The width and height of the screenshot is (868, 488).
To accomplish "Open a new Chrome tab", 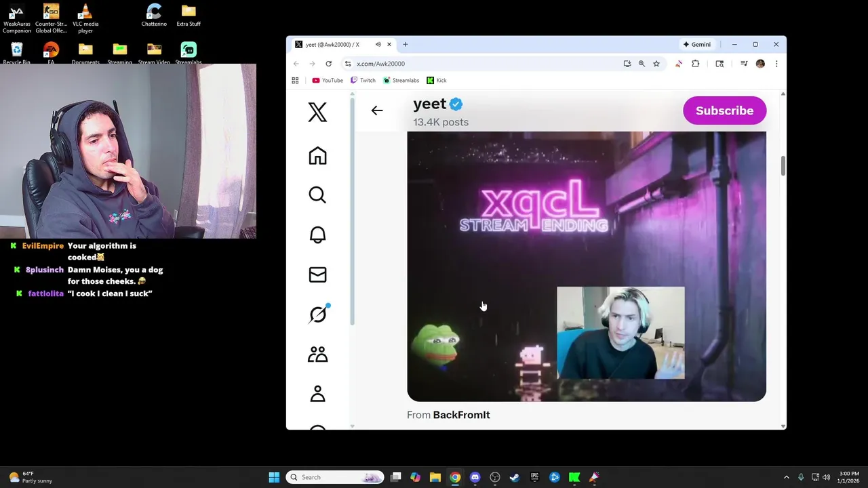I will (x=406, y=45).
